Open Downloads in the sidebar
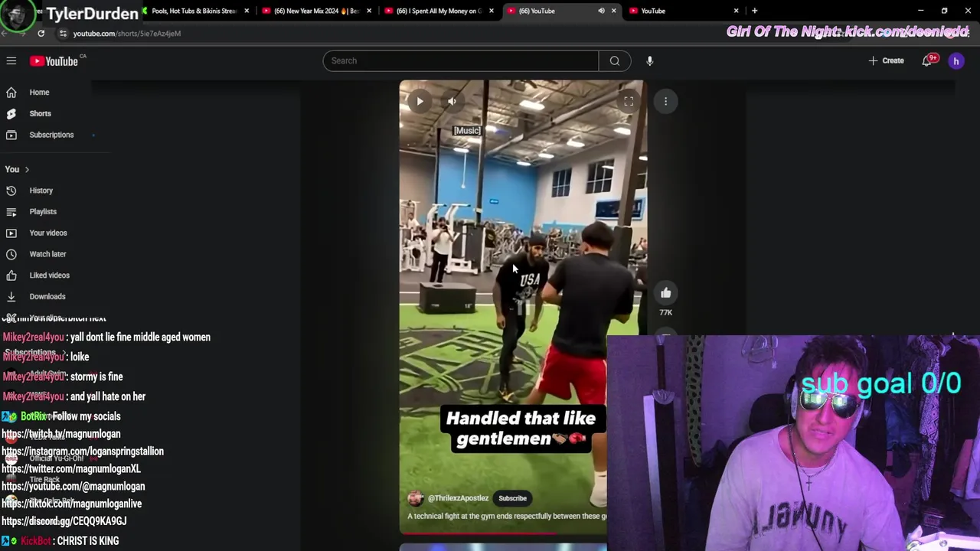980x551 pixels. point(47,296)
